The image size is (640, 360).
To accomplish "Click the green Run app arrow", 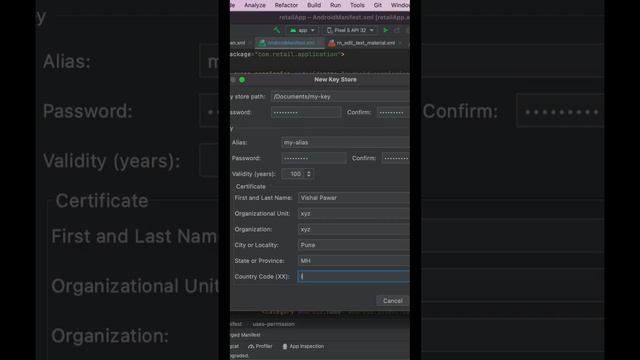I will point(386,30).
